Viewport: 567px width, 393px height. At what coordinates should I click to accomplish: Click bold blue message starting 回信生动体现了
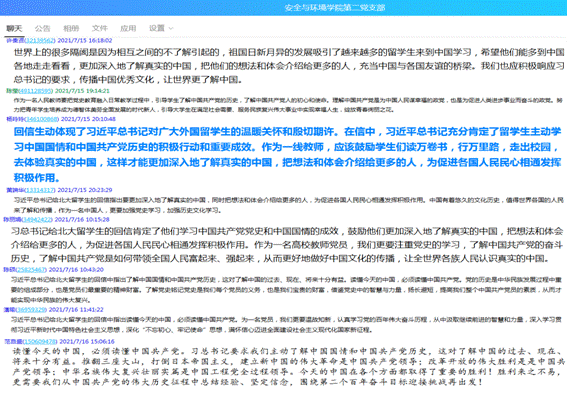287,154
